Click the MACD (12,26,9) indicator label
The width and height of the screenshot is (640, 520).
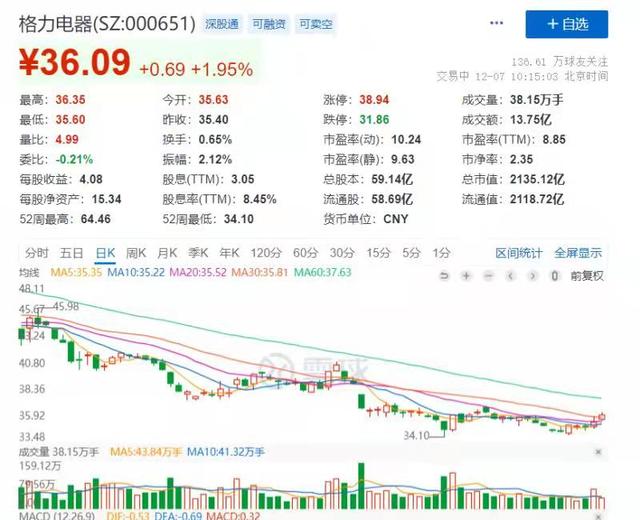point(57,516)
